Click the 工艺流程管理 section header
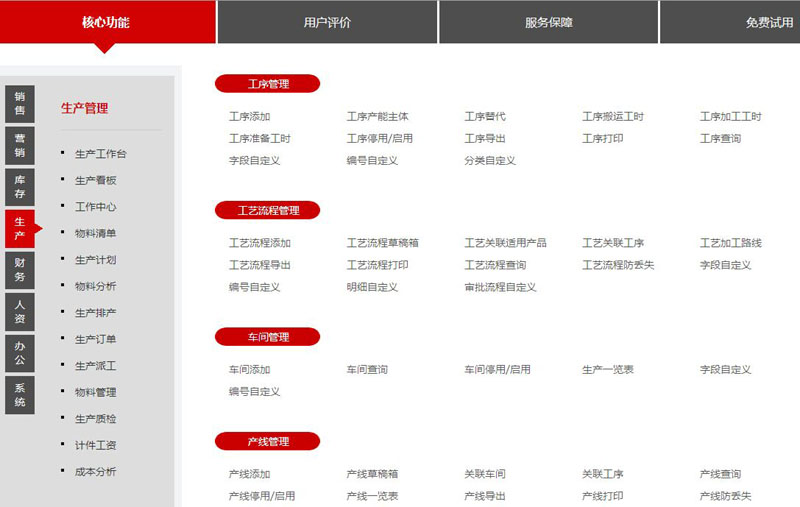Image resolution: width=800 pixels, height=507 pixels. click(x=267, y=210)
